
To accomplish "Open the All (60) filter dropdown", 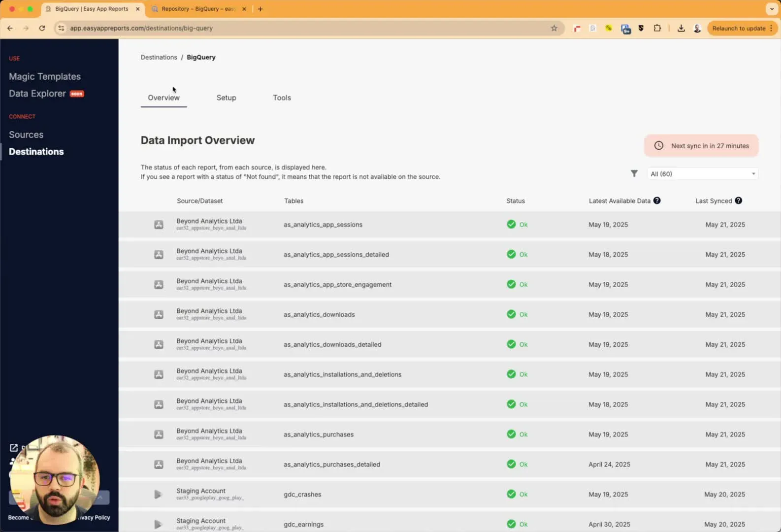I will pyautogui.click(x=702, y=174).
